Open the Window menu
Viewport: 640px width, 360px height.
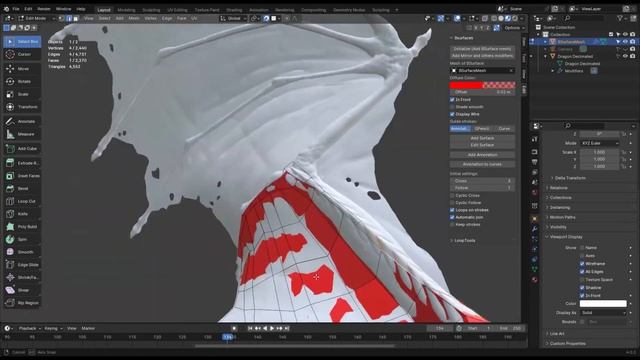coord(63,9)
